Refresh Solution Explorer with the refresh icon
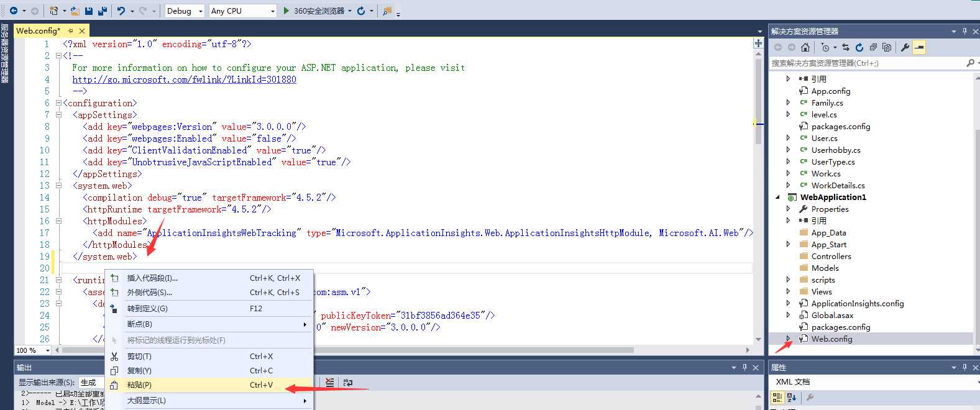This screenshot has width=980, height=410. 859,47
